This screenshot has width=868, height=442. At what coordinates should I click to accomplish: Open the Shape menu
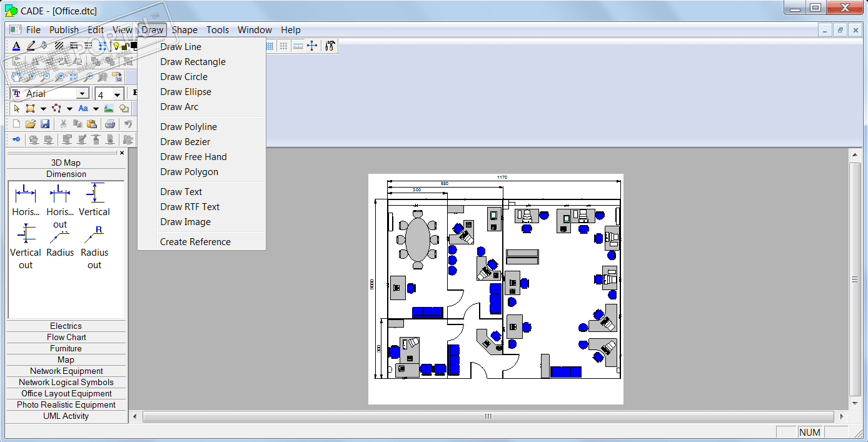[184, 29]
